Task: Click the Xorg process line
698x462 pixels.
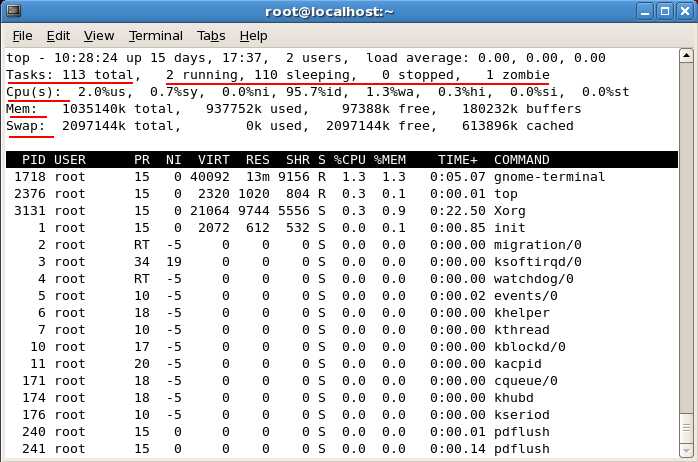Action: [x=320, y=211]
